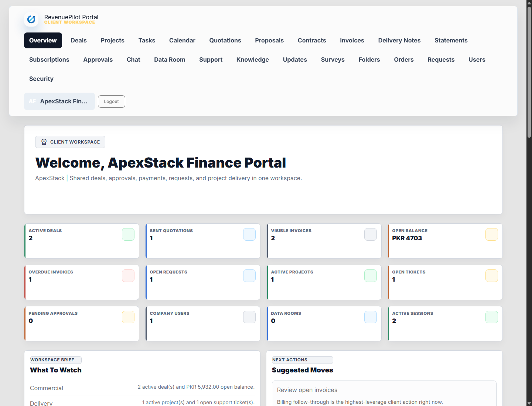Click the Sent Quotations card icon
Screen dimensions: 532x406
point(249,234)
